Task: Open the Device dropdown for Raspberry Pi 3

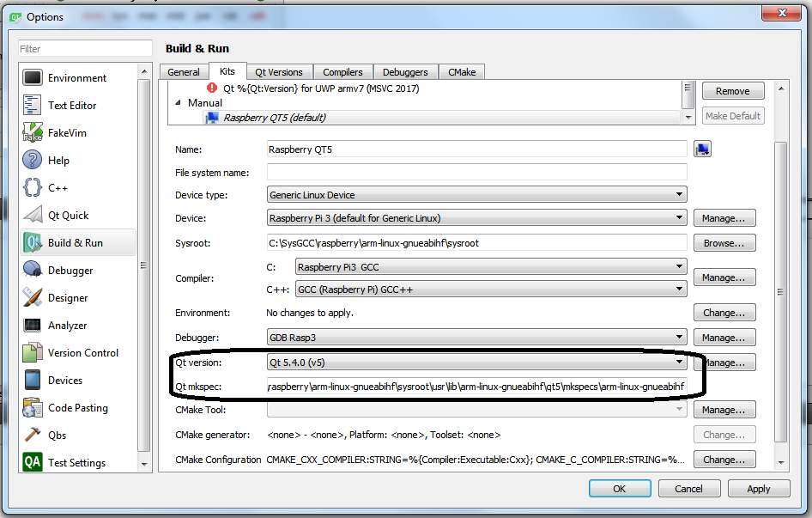Action: click(x=477, y=218)
